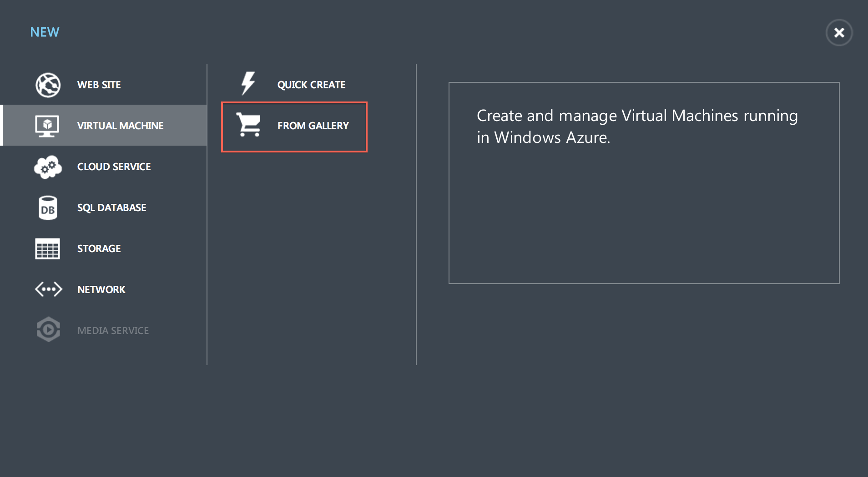This screenshot has height=477, width=868.
Task: Close the New dialog with X button
Action: point(839,32)
